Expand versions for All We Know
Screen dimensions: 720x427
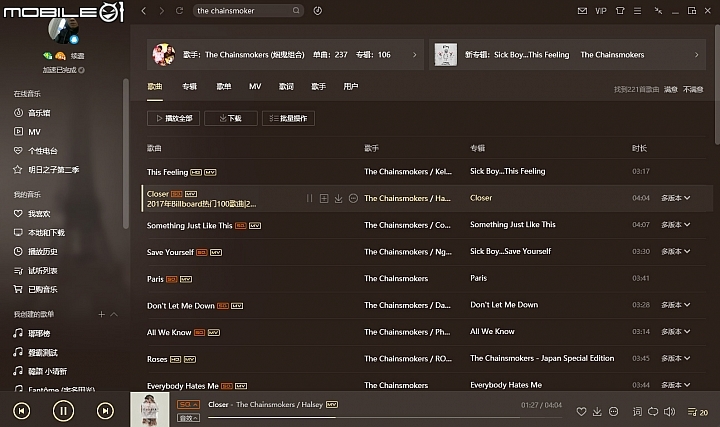pos(675,331)
